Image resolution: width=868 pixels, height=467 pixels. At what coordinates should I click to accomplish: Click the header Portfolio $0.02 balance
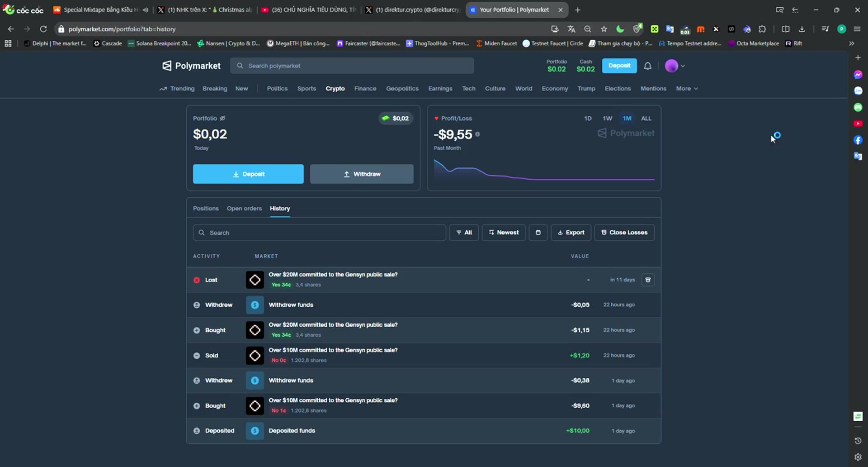tap(557, 66)
